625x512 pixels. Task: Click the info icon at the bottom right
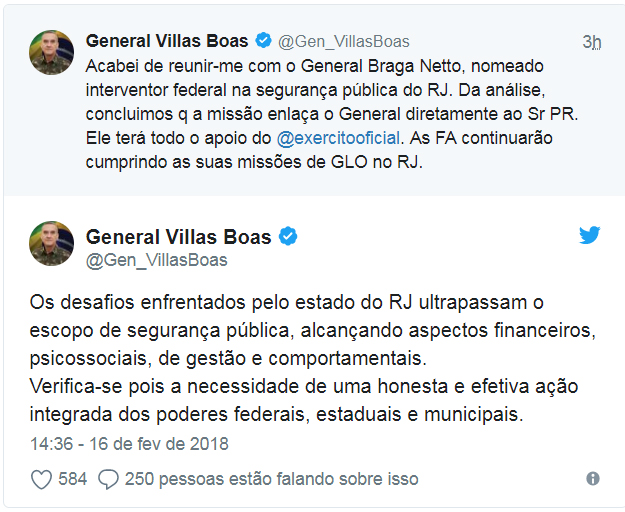593,479
